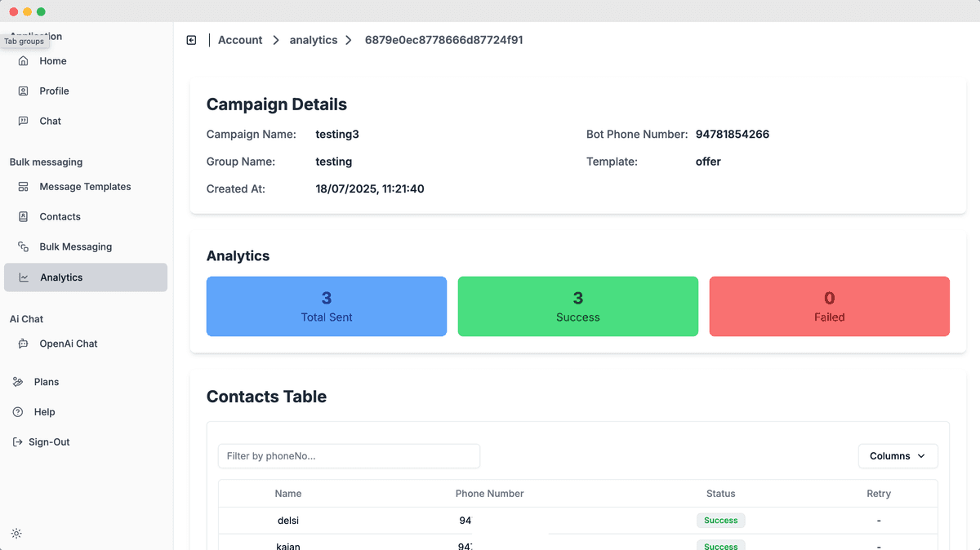Click the Chat speech-bubble icon
980x550 pixels.
click(x=22, y=121)
